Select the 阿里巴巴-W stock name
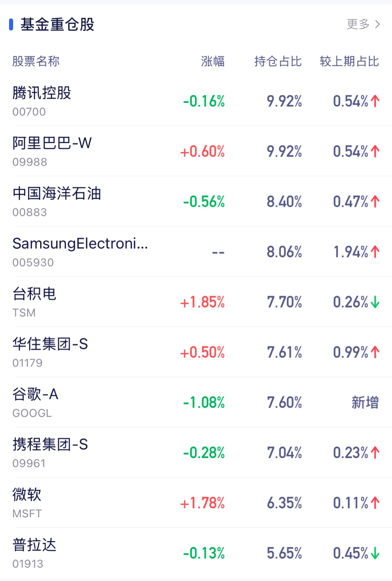The width and height of the screenshot is (392, 581). (52, 143)
